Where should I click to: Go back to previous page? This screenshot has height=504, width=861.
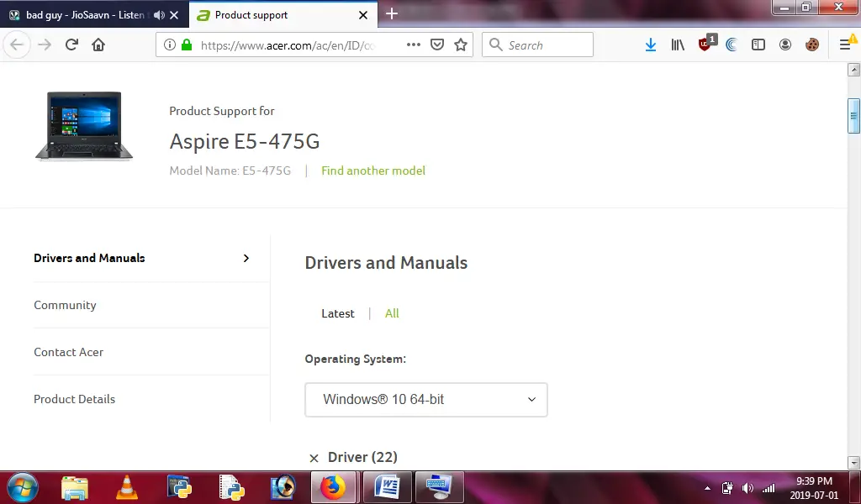click(17, 45)
